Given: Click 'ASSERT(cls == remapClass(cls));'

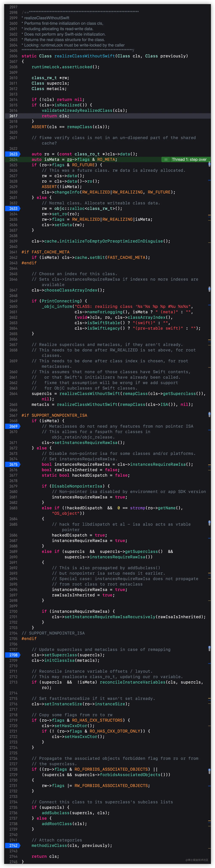Looking at the screenshot, I should [x=71, y=127].
